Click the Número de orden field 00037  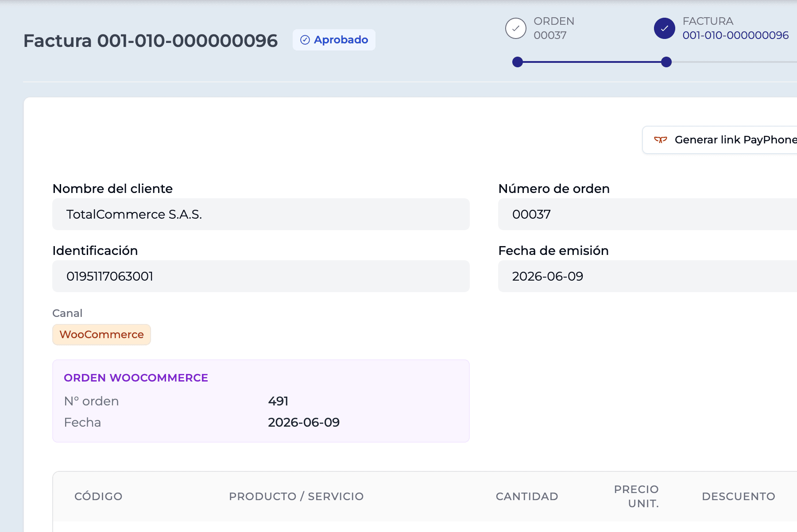pos(647,214)
